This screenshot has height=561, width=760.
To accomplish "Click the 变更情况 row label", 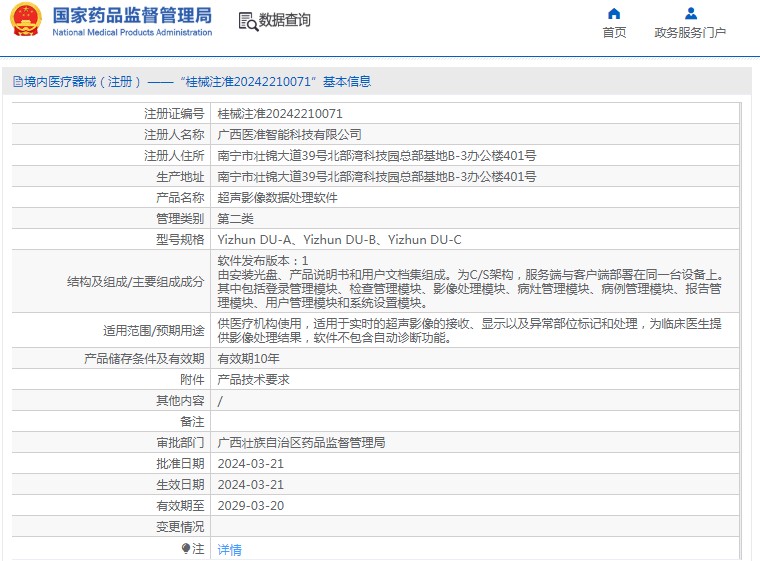I will pos(180,527).
